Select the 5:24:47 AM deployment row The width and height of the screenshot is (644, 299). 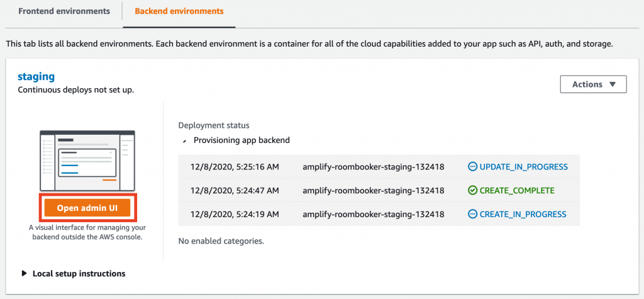[379, 191]
